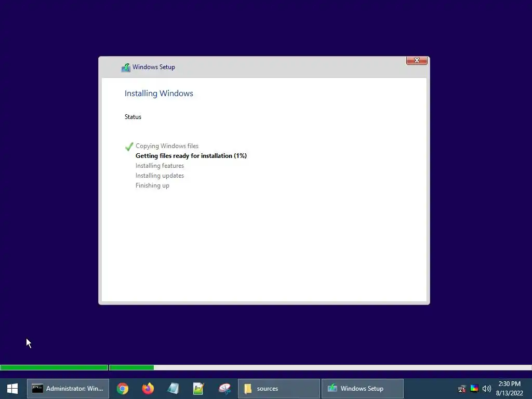Click the 'Installing Windows' heading

(159, 94)
